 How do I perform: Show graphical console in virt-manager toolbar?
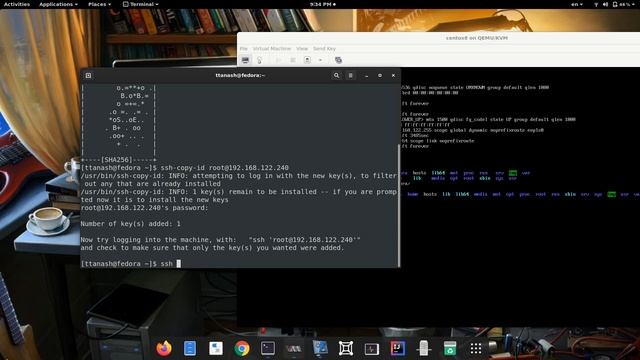[x=245, y=60]
